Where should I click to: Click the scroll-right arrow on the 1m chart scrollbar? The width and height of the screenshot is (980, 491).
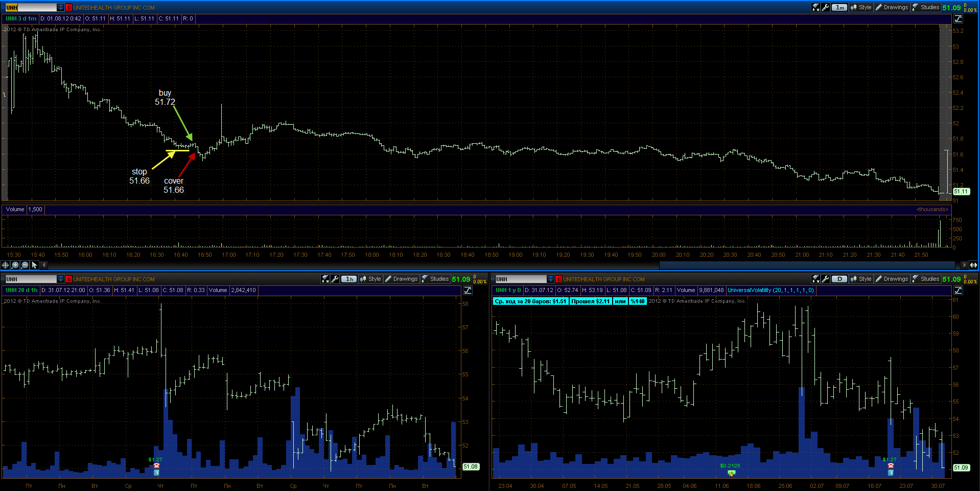click(x=964, y=265)
